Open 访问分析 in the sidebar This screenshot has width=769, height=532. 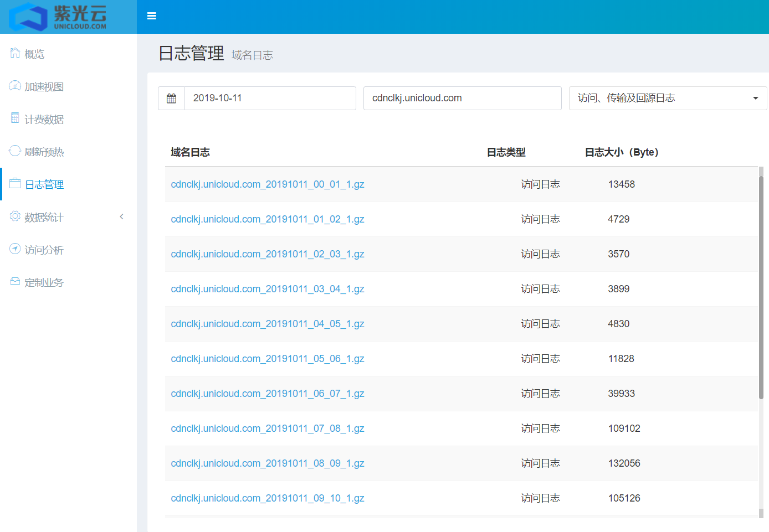pos(44,250)
